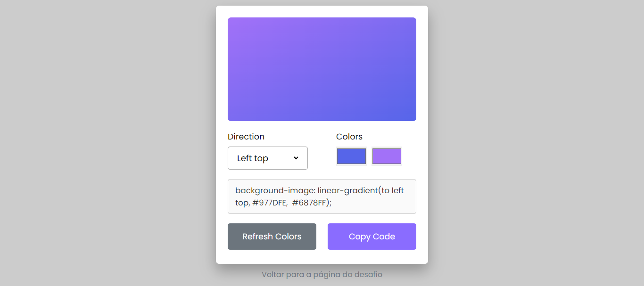644x286 pixels.
Task: Open the blue color picker swatch
Action: 351,156
